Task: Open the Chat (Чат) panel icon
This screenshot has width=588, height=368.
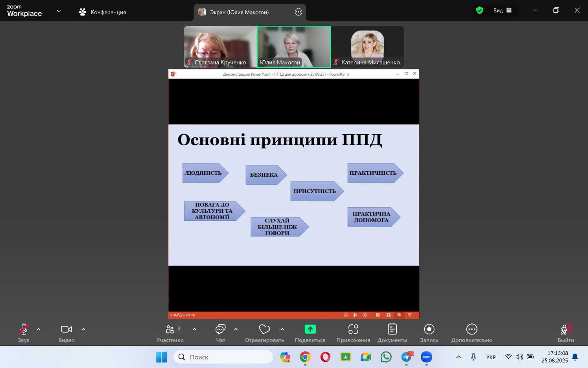Action: point(220,329)
